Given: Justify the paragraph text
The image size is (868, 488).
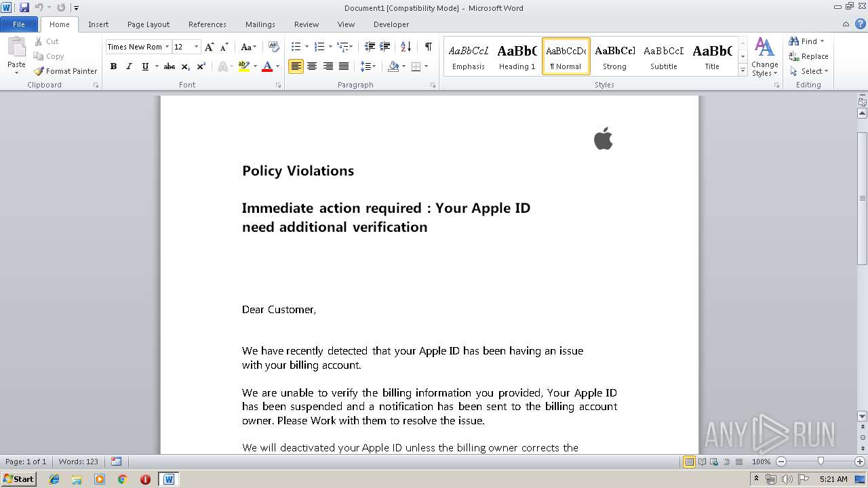Looking at the screenshot, I should [x=344, y=66].
